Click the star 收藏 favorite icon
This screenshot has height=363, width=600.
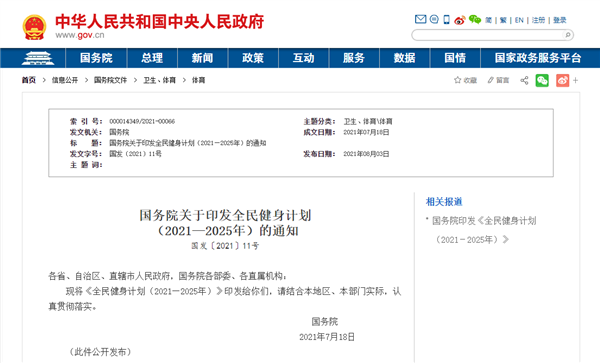(x=457, y=80)
